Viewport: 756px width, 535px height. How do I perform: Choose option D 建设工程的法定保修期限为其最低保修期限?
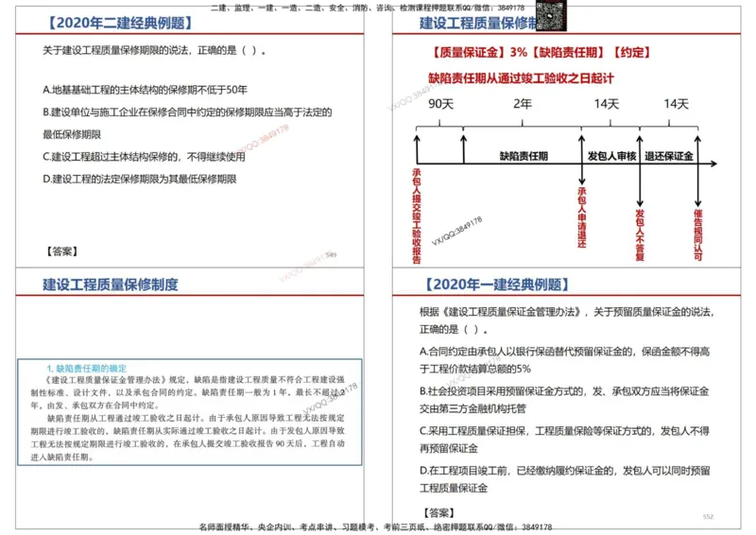pos(139,179)
